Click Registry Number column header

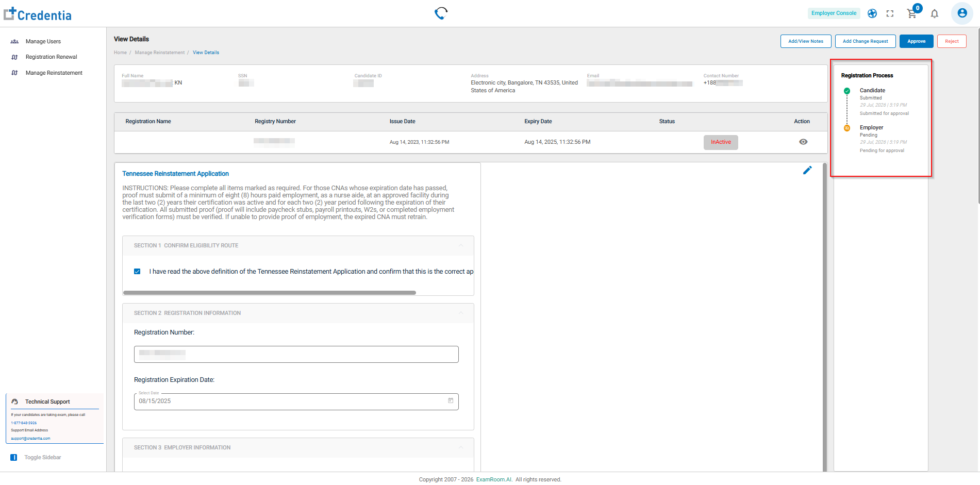(x=275, y=122)
